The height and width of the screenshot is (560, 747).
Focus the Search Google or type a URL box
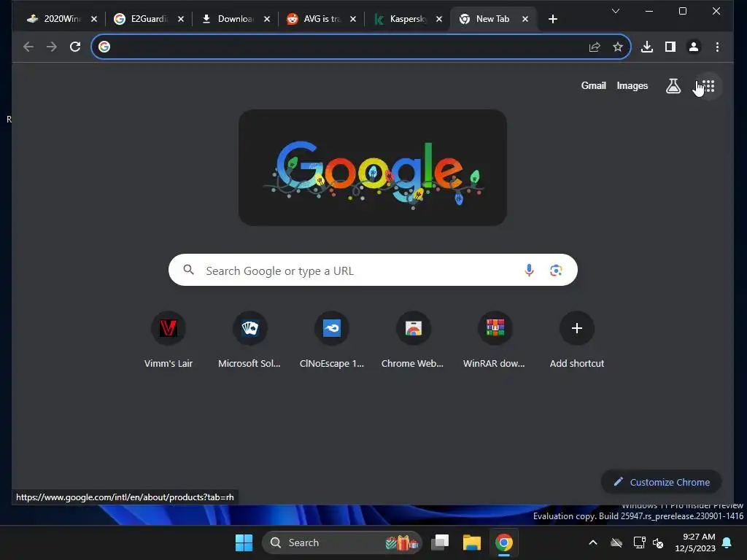373,270
